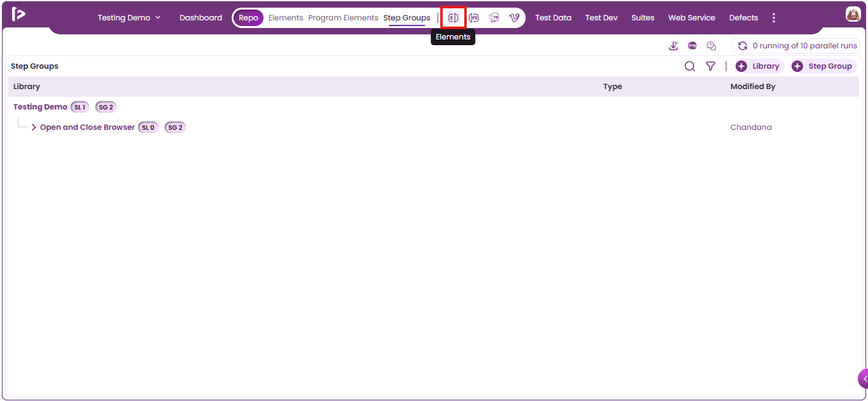Click the add Library button
This screenshot has width=868, height=401.
point(758,66)
